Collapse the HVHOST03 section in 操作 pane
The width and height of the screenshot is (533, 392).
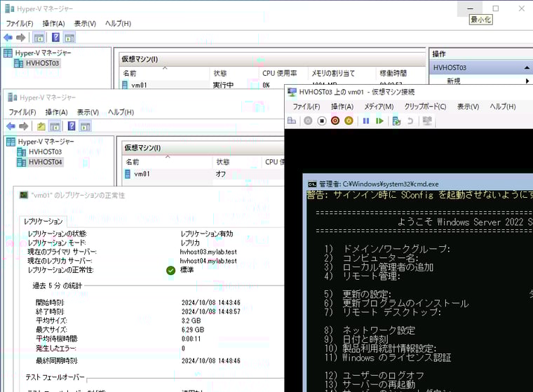527,68
